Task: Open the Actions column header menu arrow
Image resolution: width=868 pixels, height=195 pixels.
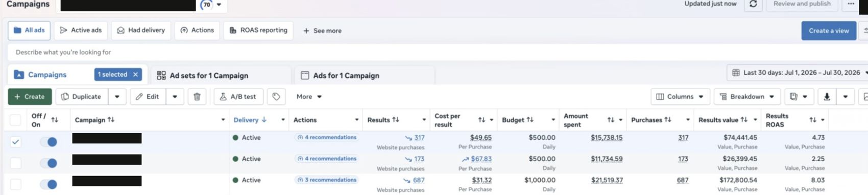Action: point(357,120)
